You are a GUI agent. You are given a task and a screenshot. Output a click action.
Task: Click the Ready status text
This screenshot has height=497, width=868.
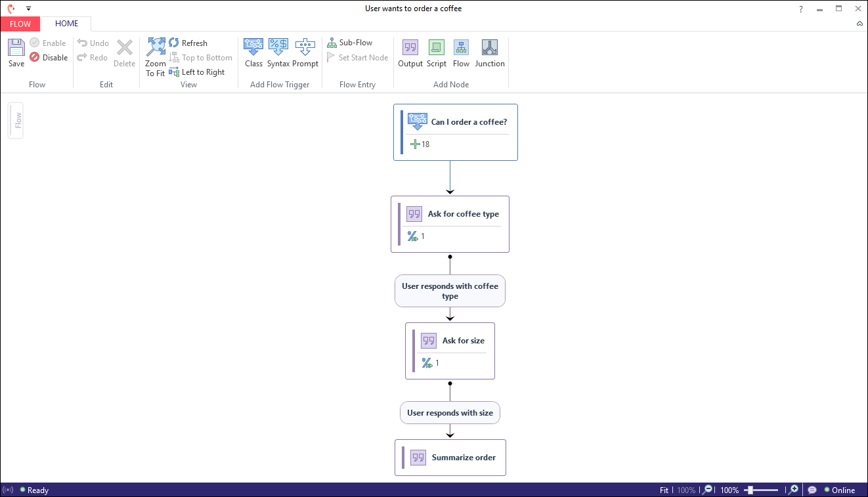coord(38,490)
